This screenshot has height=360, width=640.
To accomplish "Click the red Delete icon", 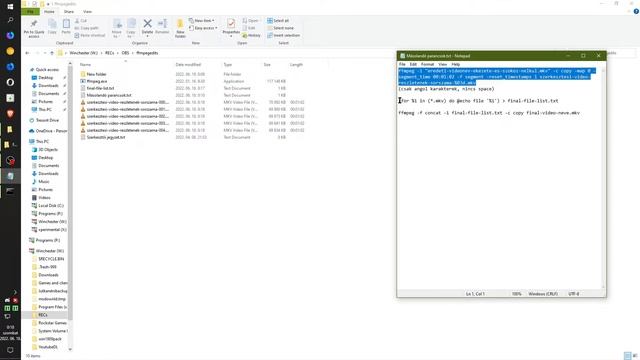I will pos(147,24).
